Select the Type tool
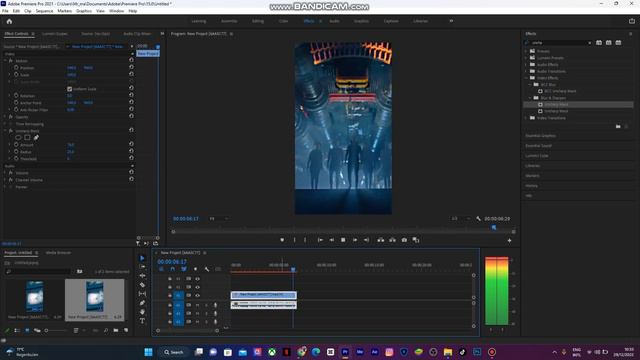This screenshot has width=640, height=360. pos(142,321)
